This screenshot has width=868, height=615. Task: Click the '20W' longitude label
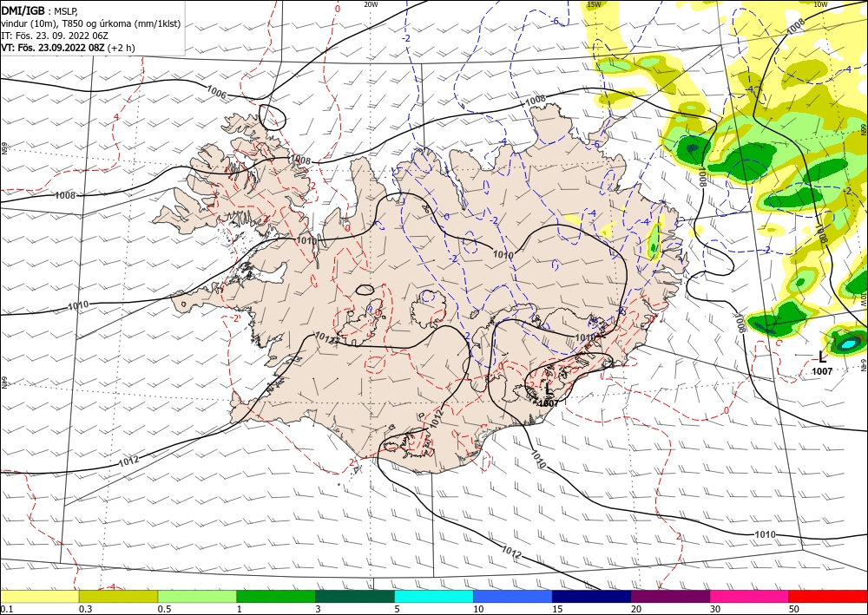pyautogui.click(x=371, y=4)
